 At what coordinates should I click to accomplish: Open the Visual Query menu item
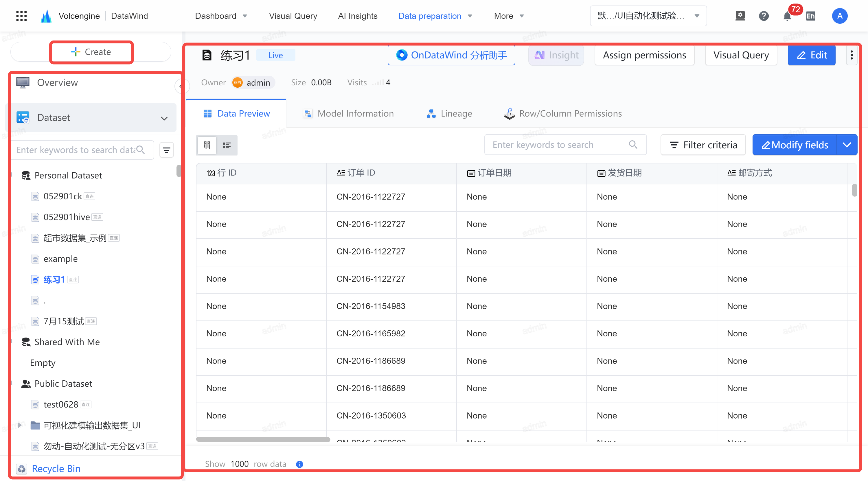click(293, 16)
